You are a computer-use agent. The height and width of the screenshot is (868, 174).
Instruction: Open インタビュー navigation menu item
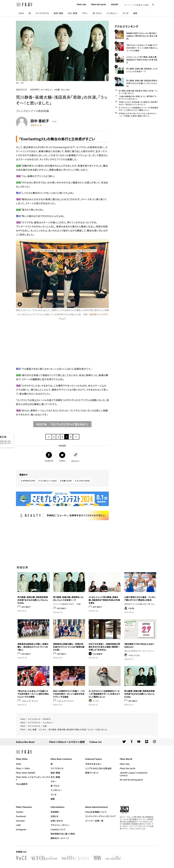click(x=112, y=13)
